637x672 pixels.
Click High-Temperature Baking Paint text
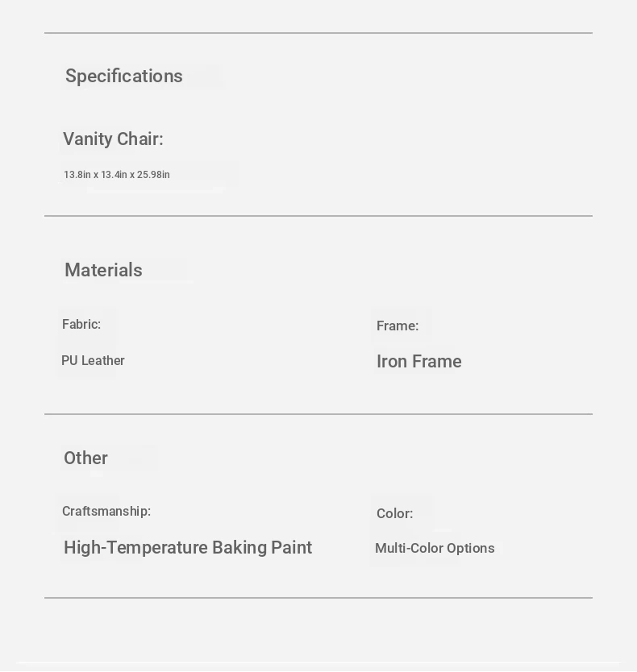(188, 548)
